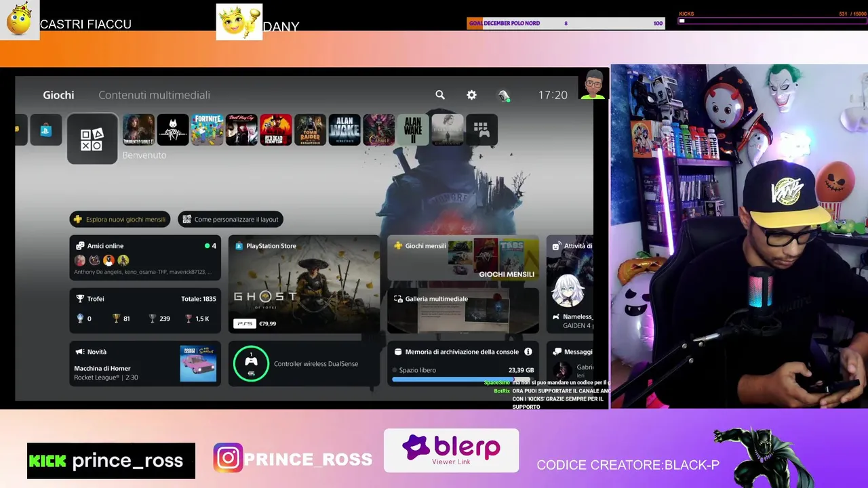Open the PlayStation Store shopping bag tile

(x=46, y=130)
